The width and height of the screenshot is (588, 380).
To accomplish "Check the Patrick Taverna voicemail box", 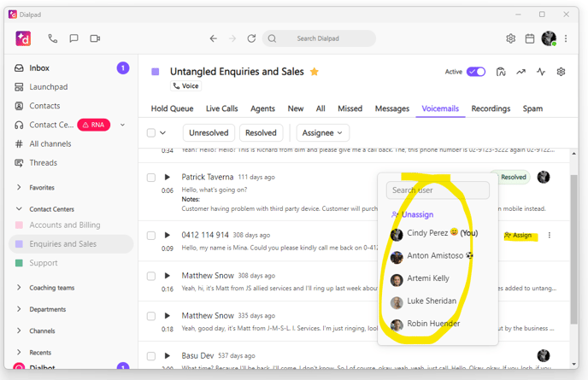I will 151,178.
